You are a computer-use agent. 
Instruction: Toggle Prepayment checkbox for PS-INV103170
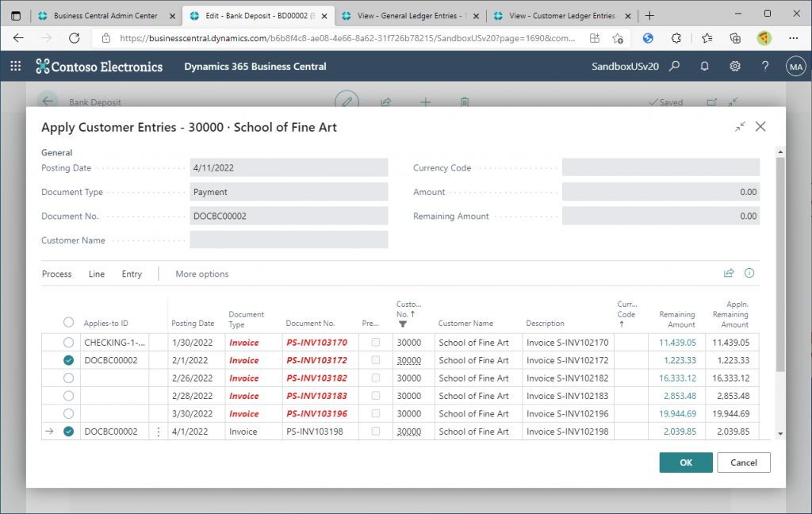375,343
